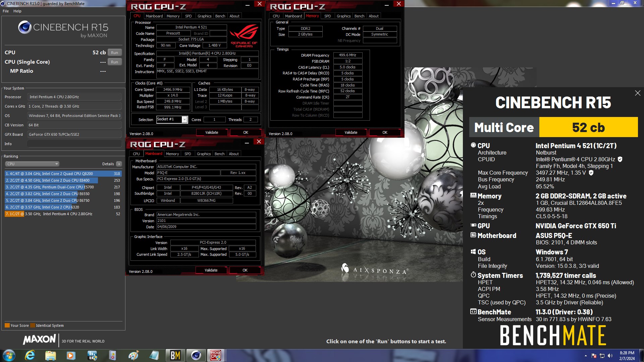Launch Internet Explorer from the taskbar
Image resolution: width=644 pixels, height=362 pixels.
(30, 355)
